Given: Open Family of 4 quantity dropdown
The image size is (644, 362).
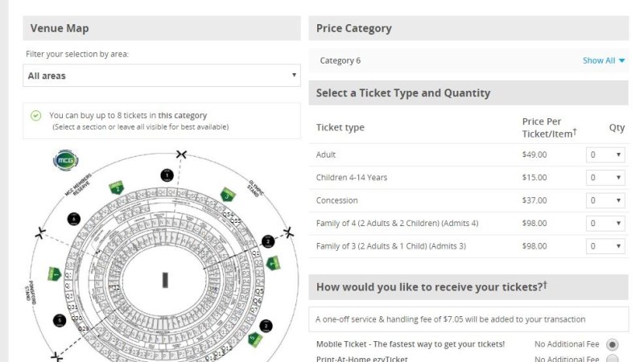Looking at the screenshot, I should click(605, 223).
